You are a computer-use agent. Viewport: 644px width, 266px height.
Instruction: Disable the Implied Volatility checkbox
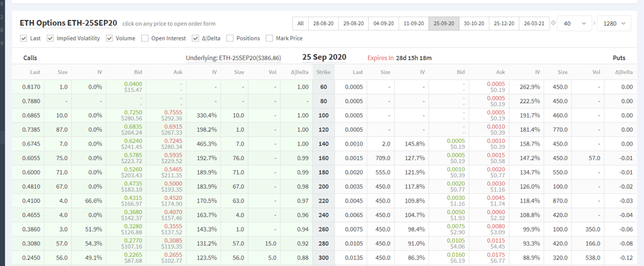coord(51,38)
